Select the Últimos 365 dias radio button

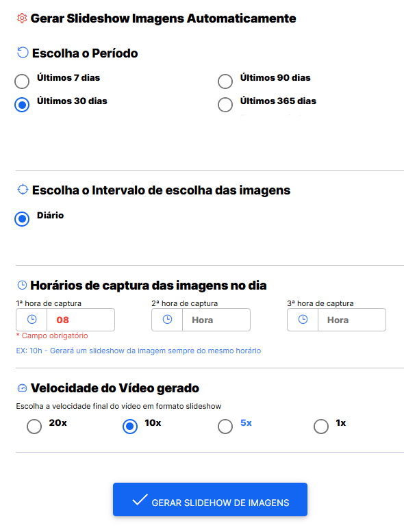coord(225,105)
